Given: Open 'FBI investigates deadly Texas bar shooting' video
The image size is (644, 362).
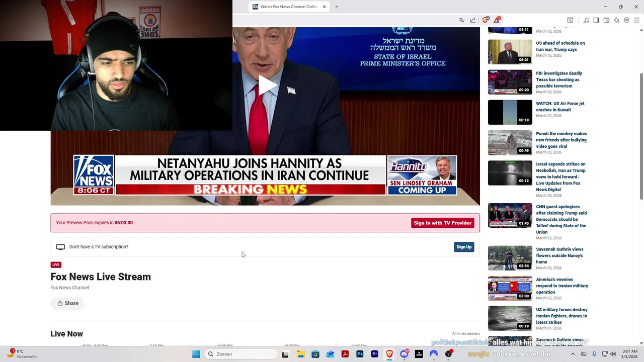Looking at the screenshot, I should click(559, 79).
